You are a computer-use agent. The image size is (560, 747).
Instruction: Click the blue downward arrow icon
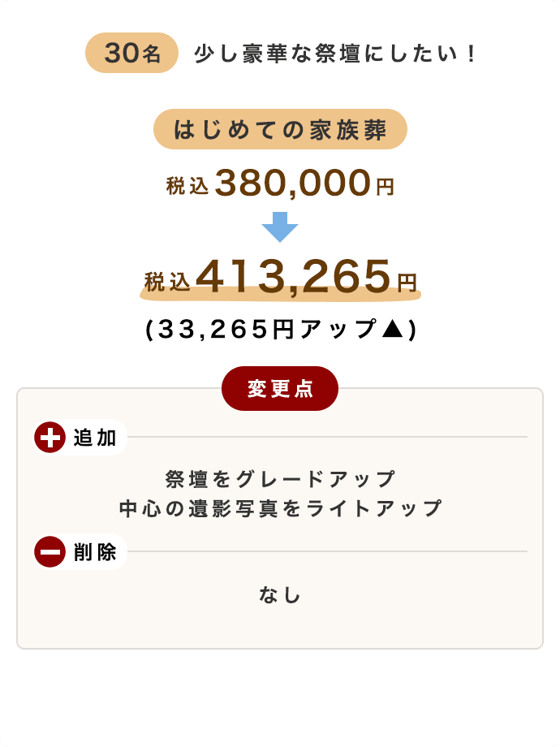pos(280,227)
